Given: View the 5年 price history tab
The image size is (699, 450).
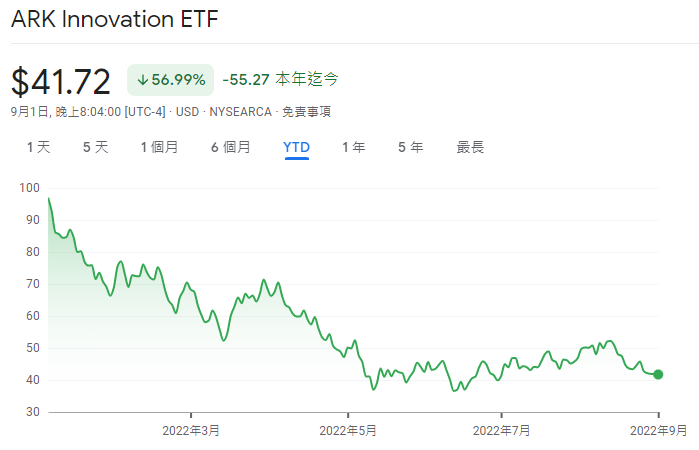Looking at the screenshot, I should point(410,147).
